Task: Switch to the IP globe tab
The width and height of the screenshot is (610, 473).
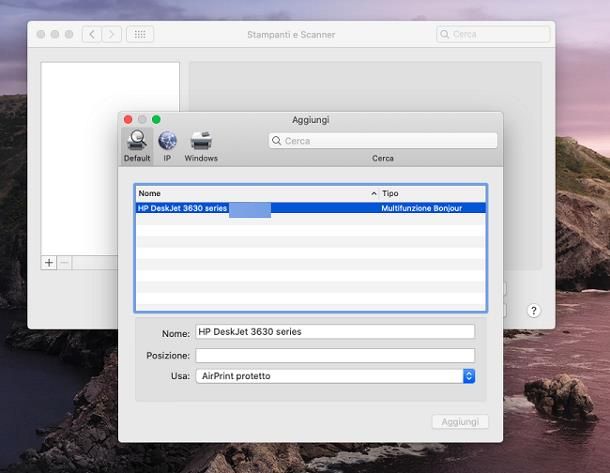Action: tap(167, 146)
